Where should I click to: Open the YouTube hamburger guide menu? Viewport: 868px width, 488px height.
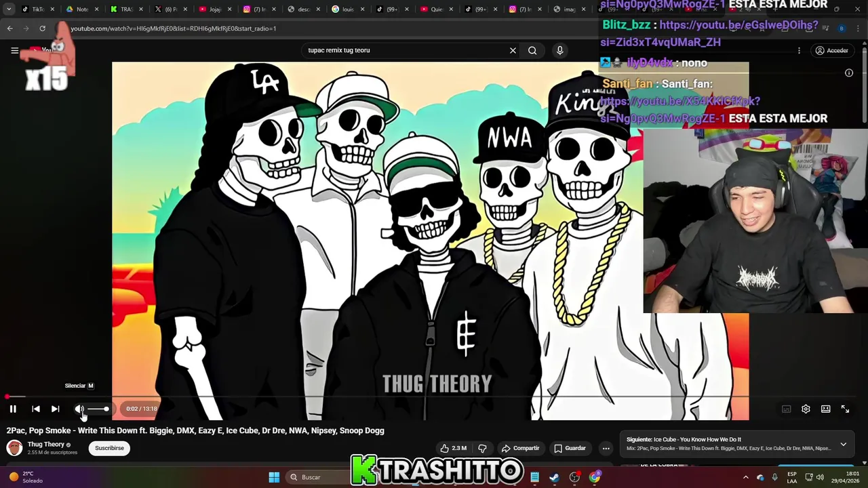tap(14, 50)
